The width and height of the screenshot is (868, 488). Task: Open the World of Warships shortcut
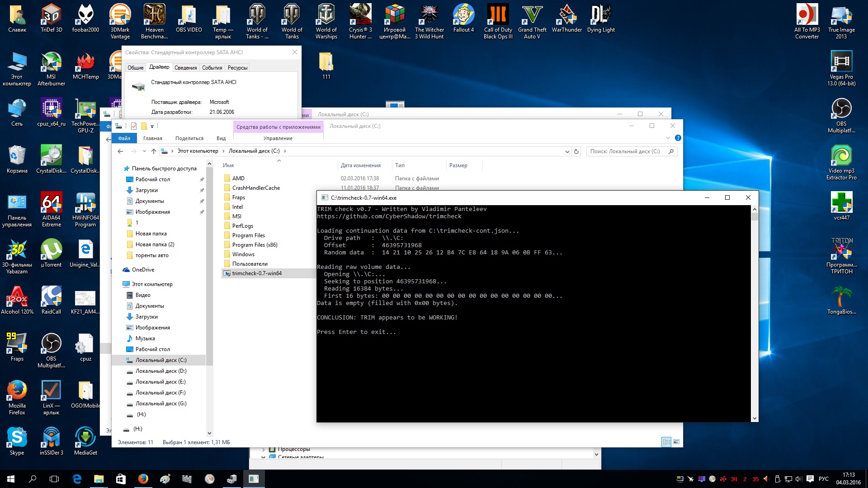326,21
